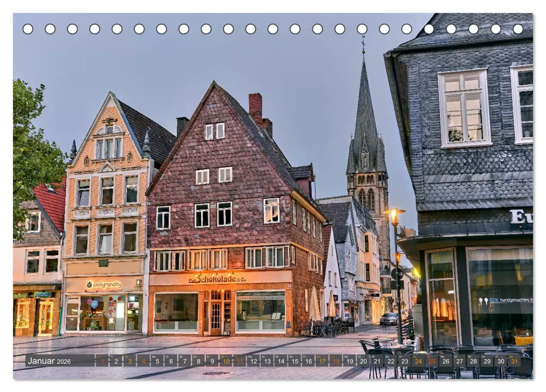Select day 11 in the calendar strip
The image size is (546, 392).
click(x=240, y=361)
